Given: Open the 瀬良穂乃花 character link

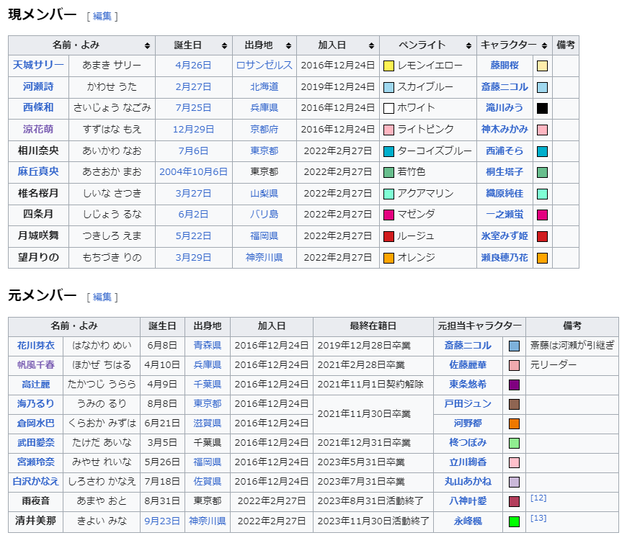Looking at the screenshot, I should 505,258.
